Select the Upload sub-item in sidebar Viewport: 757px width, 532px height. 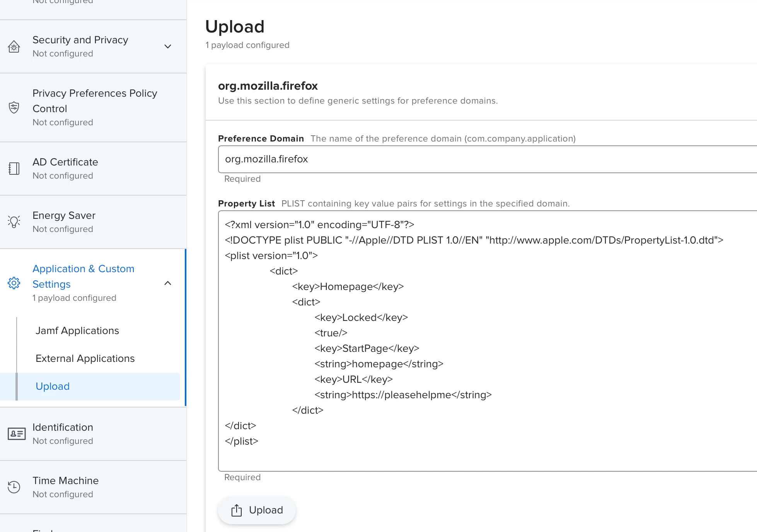(90, 387)
